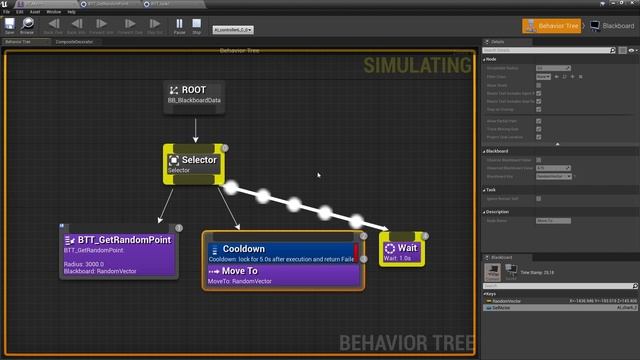Click the Save toolbar icon
This screenshot has height=360, width=640.
point(9,24)
